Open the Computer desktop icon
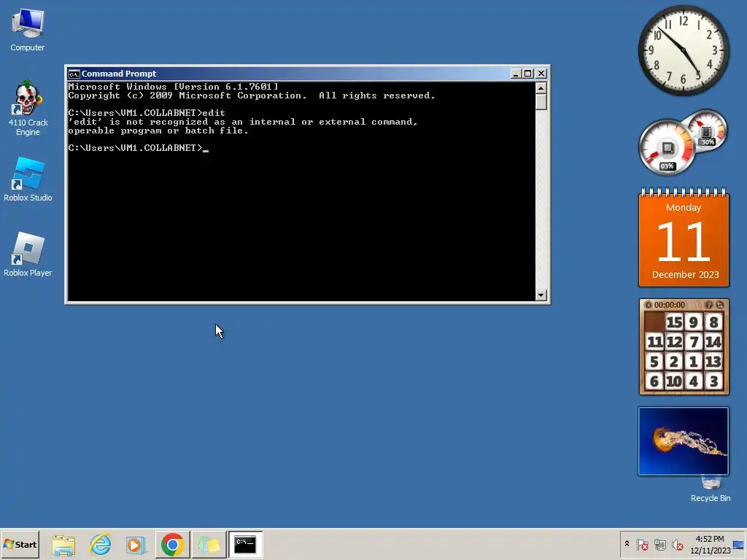The height and width of the screenshot is (560, 747). pos(28,29)
